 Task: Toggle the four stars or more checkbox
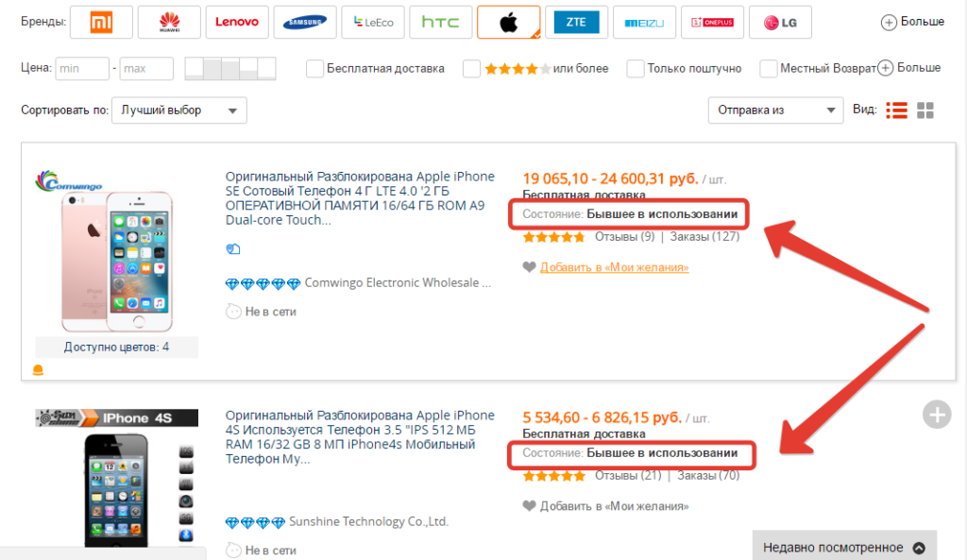point(471,68)
